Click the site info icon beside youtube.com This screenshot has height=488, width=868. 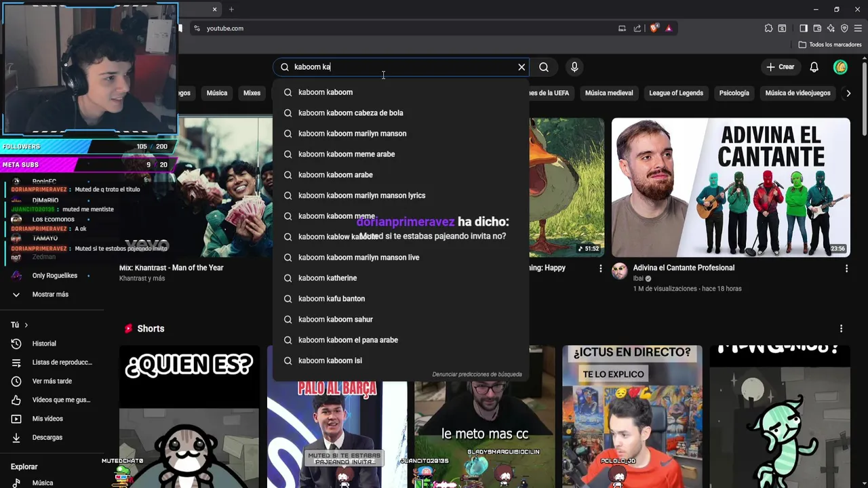pyautogui.click(x=197, y=28)
